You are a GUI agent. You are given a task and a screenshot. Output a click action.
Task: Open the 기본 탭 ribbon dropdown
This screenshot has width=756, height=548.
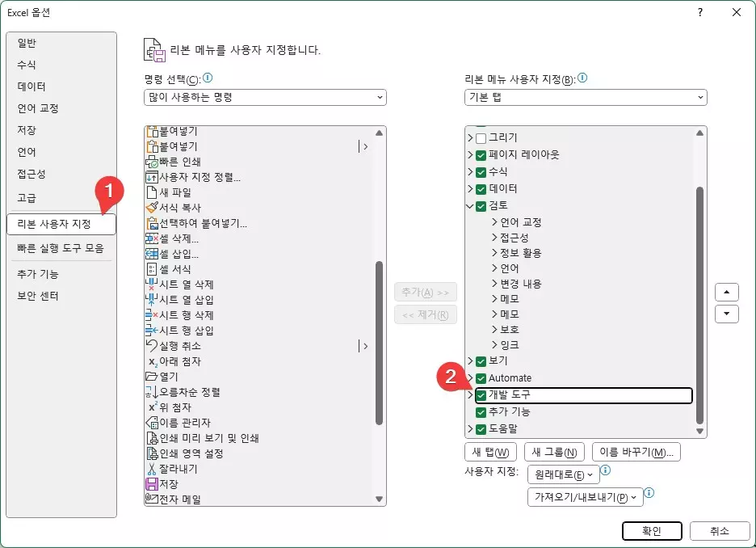pyautogui.click(x=586, y=98)
